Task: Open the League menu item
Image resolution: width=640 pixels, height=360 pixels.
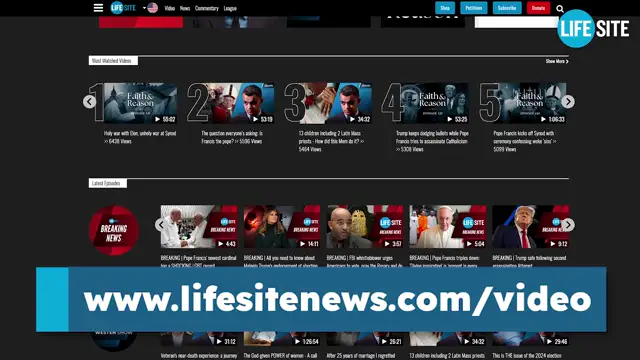Action: [230, 8]
